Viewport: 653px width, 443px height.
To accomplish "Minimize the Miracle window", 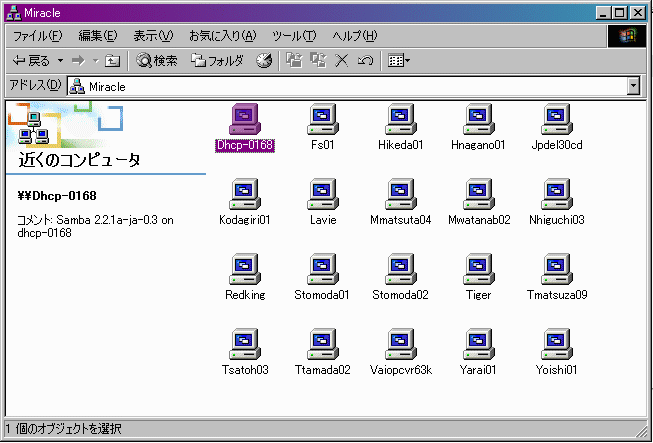I will pos(604,13).
